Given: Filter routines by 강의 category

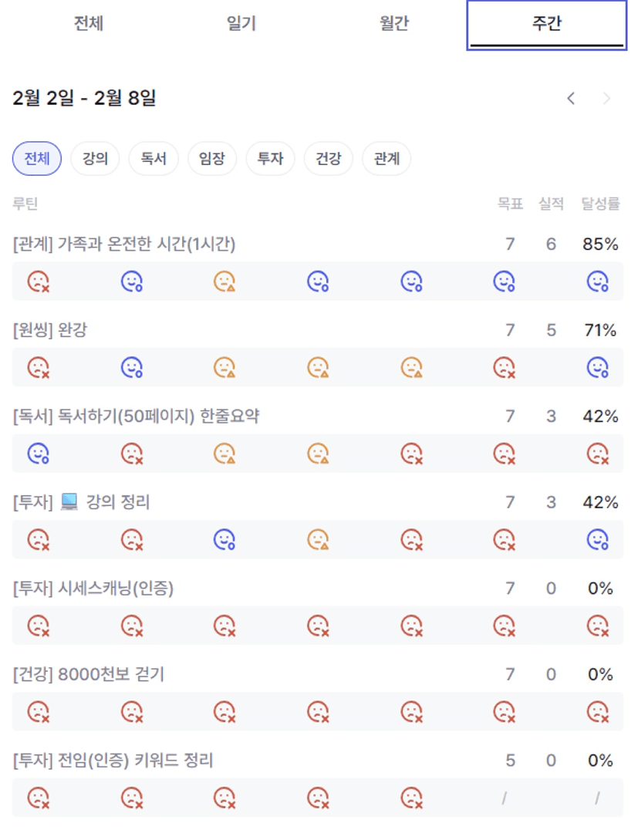Looking at the screenshot, I should tap(95, 159).
